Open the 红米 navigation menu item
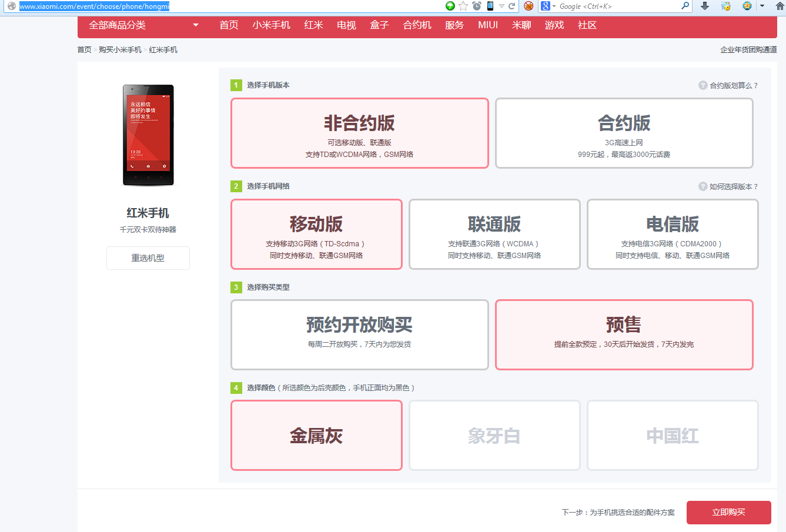Viewport: 786px width, 532px height. point(314,25)
